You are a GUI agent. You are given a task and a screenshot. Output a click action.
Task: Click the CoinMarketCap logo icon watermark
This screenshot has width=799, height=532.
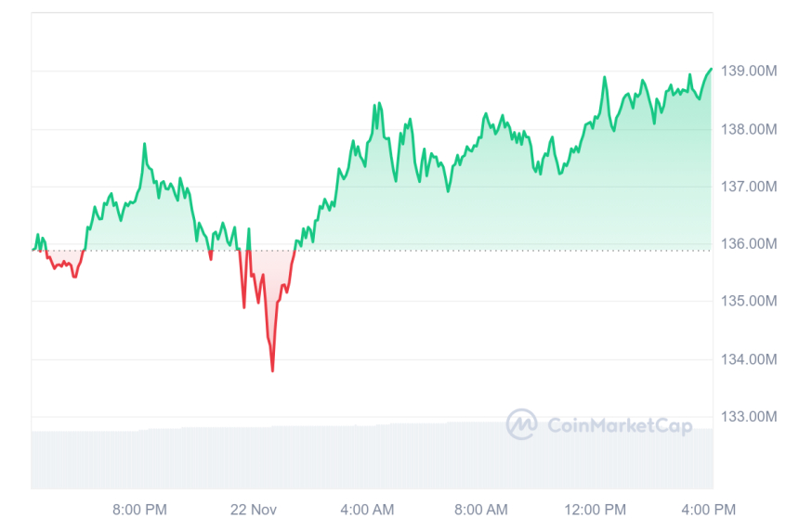[x=521, y=424]
